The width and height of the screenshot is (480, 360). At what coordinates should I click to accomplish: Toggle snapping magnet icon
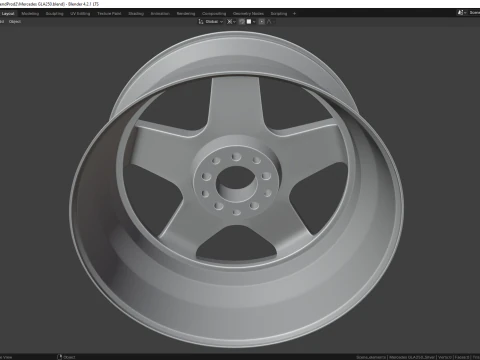242,22
